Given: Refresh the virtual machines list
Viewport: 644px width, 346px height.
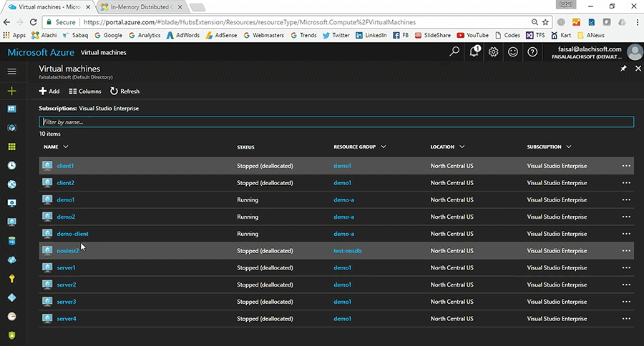Looking at the screenshot, I should (x=125, y=91).
